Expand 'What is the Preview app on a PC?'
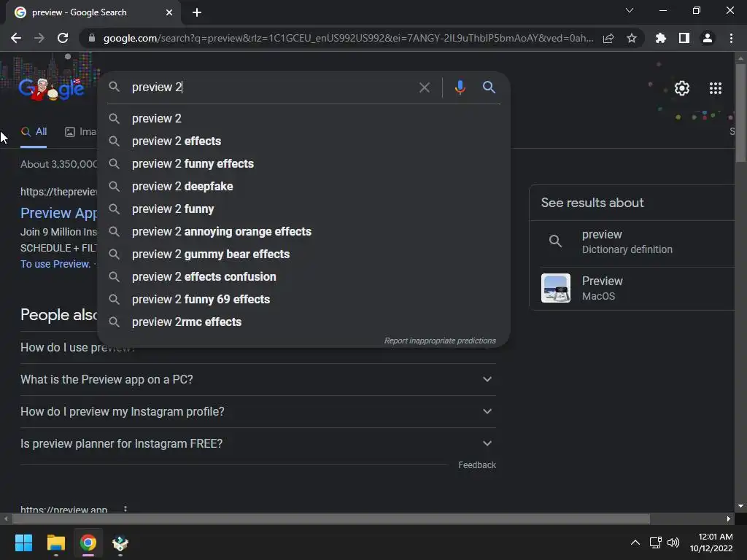This screenshot has height=560, width=747. pyautogui.click(x=258, y=379)
